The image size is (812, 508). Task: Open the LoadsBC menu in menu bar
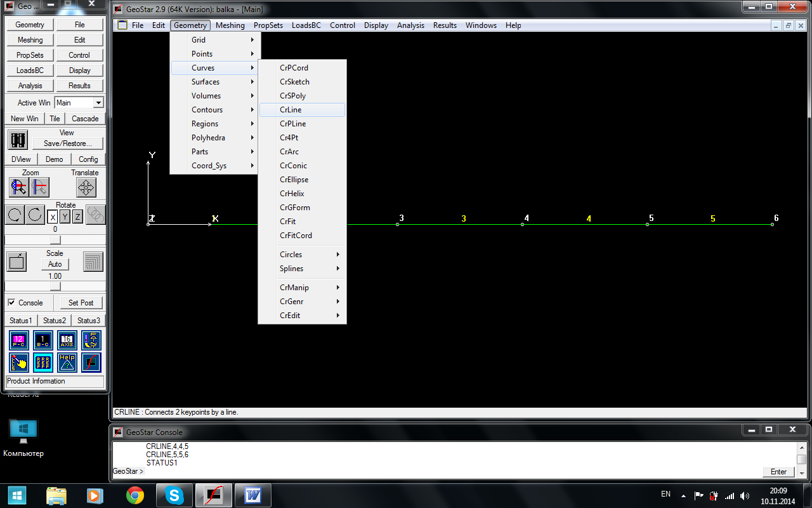pyautogui.click(x=306, y=25)
